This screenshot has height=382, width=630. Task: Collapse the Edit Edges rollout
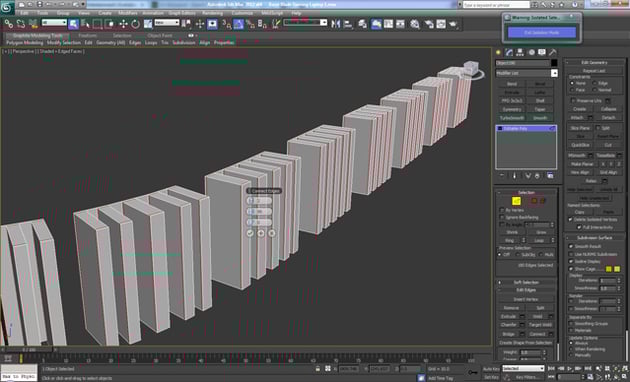[x=526, y=290]
